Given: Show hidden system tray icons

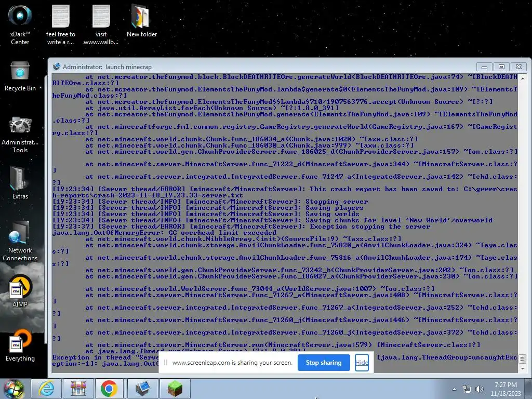Looking at the screenshot, I should (454, 389).
